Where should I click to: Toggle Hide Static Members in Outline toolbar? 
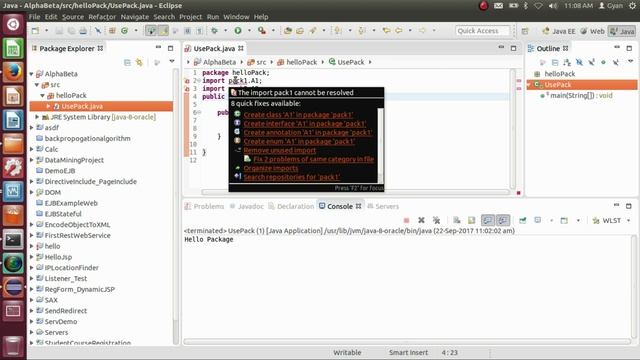(x=591, y=62)
